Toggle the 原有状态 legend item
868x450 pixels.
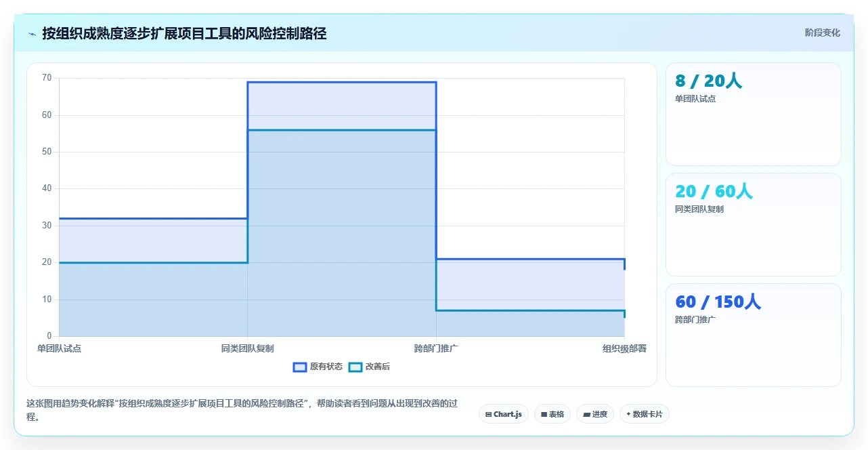pos(318,367)
